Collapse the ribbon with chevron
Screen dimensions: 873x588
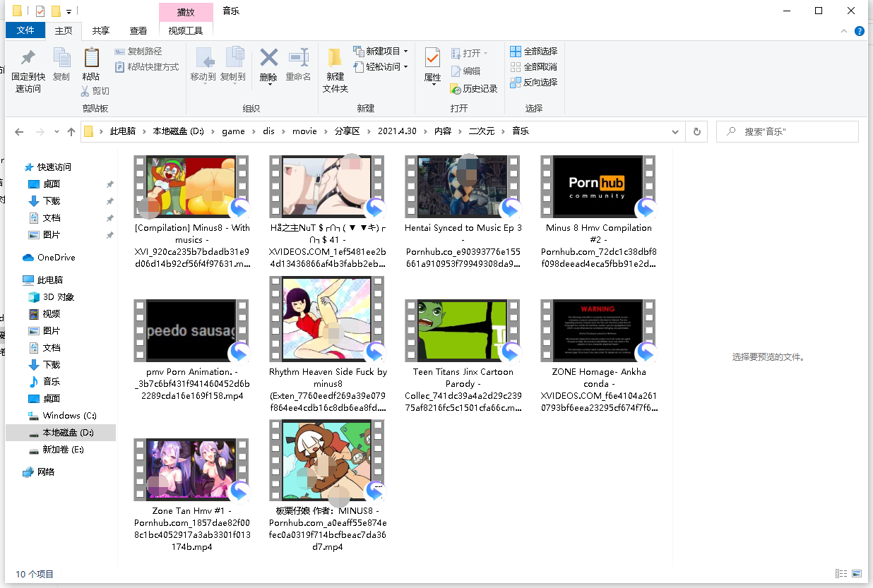(844, 31)
